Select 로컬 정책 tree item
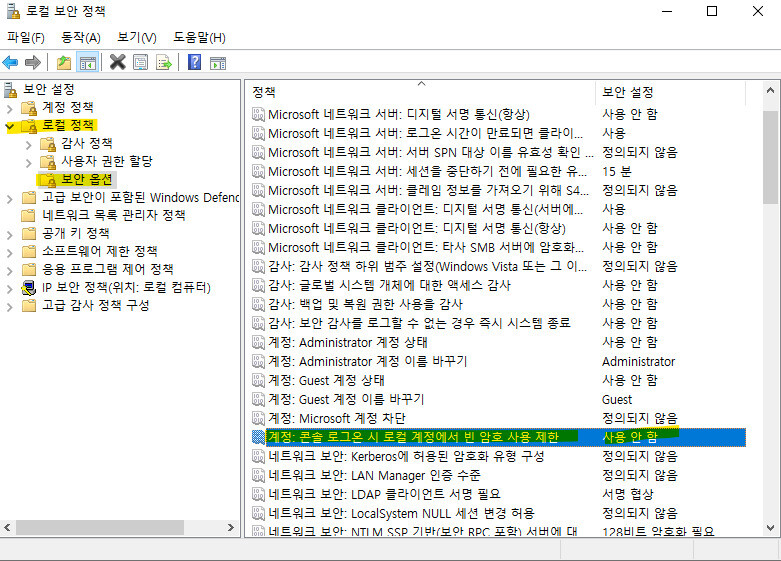 pos(68,125)
